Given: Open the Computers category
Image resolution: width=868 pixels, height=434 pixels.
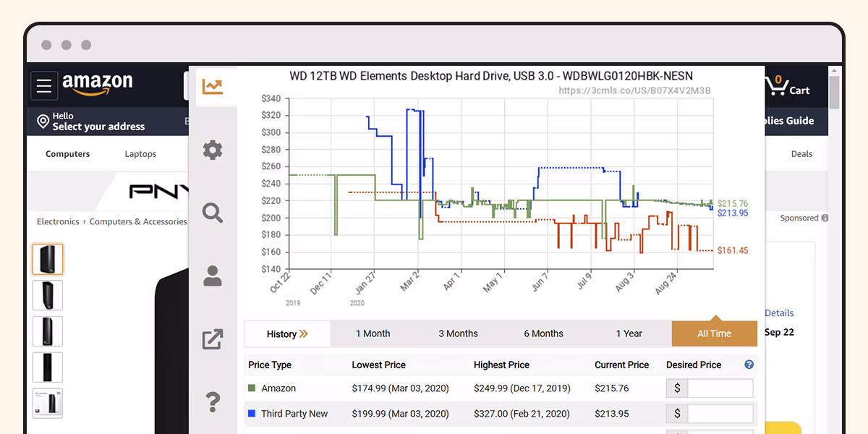Looking at the screenshot, I should coord(68,154).
